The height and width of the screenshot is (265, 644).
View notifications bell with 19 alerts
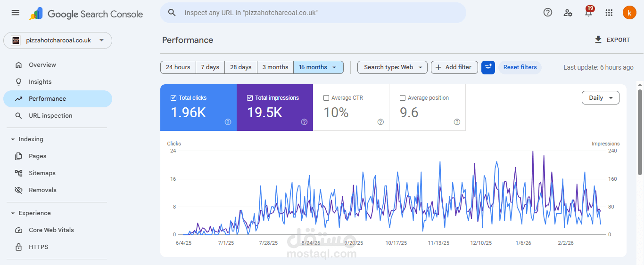[588, 12]
